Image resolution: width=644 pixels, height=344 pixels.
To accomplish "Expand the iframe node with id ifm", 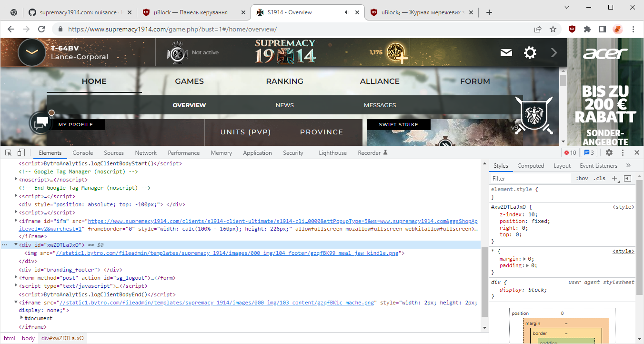I will pos(16,220).
